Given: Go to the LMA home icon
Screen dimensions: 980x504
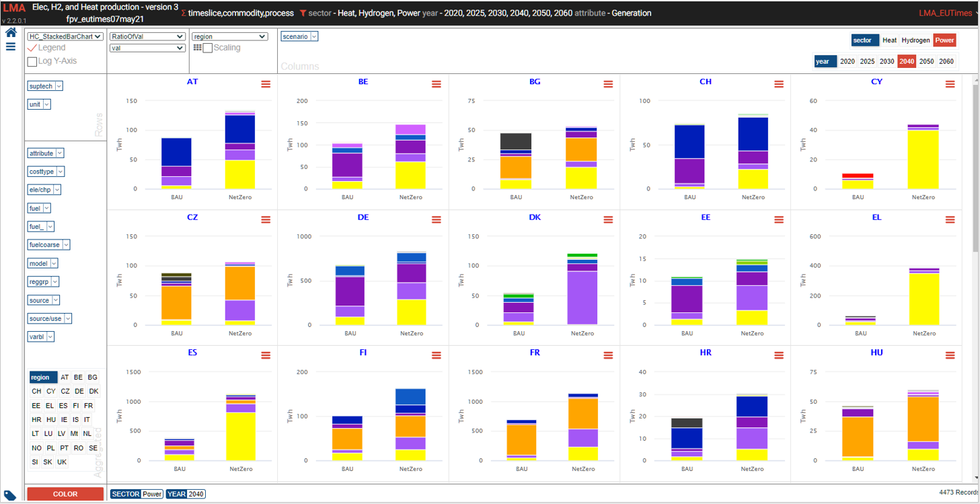Looking at the screenshot, I should tap(11, 32).
